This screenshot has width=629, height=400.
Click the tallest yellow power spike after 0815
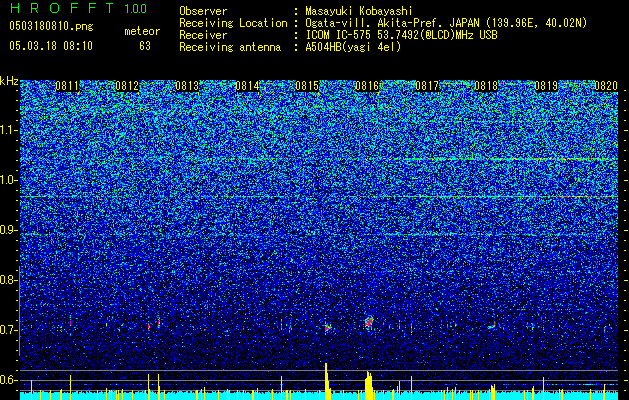coord(327,381)
